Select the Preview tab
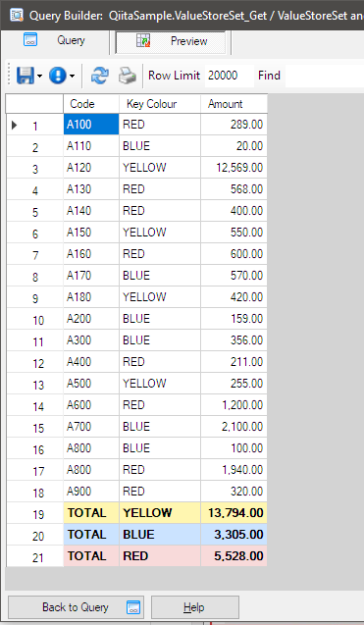 coord(172,41)
